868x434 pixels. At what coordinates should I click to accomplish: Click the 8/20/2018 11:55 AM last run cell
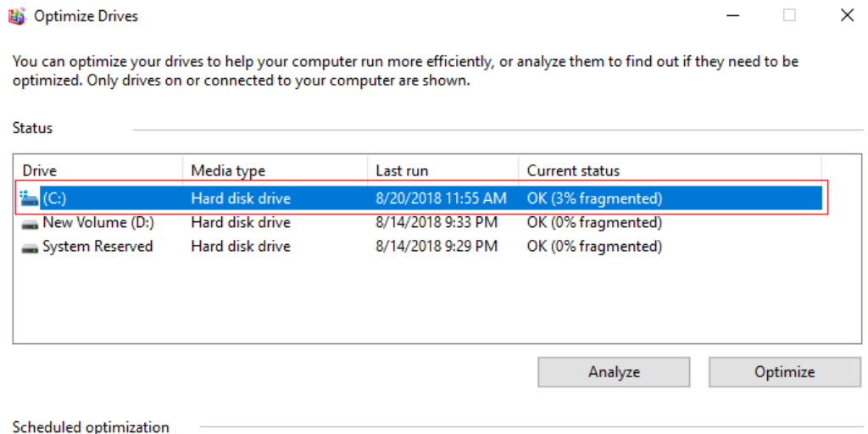(441, 199)
